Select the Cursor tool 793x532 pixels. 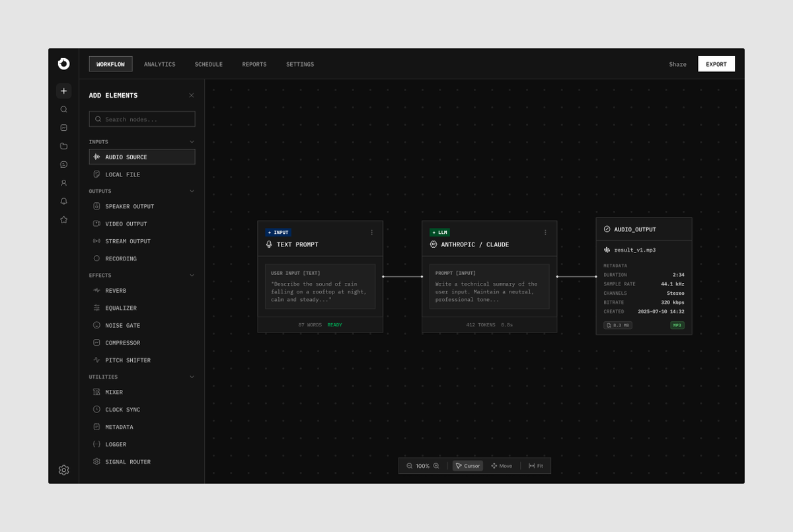[x=468, y=466]
